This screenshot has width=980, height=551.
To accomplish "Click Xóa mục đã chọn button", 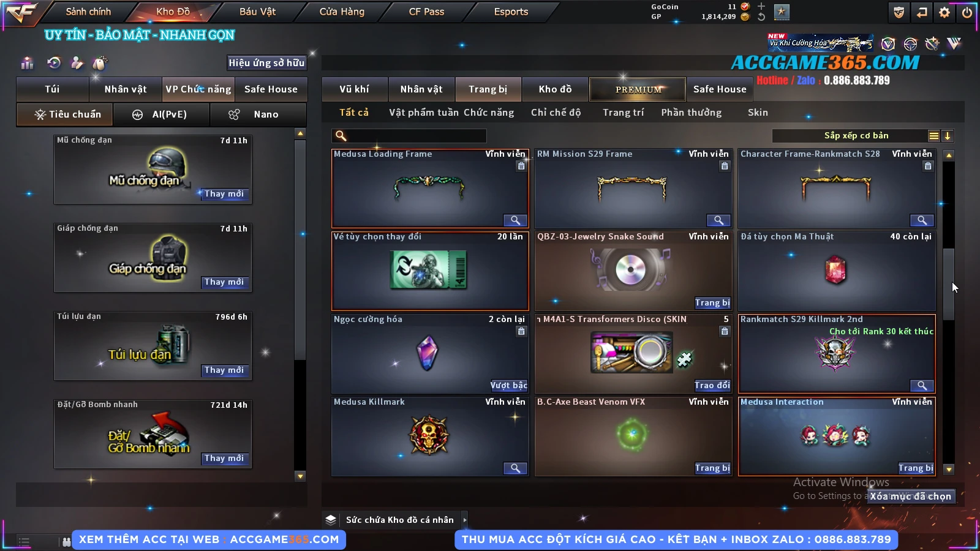I will pyautogui.click(x=911, y=497).
